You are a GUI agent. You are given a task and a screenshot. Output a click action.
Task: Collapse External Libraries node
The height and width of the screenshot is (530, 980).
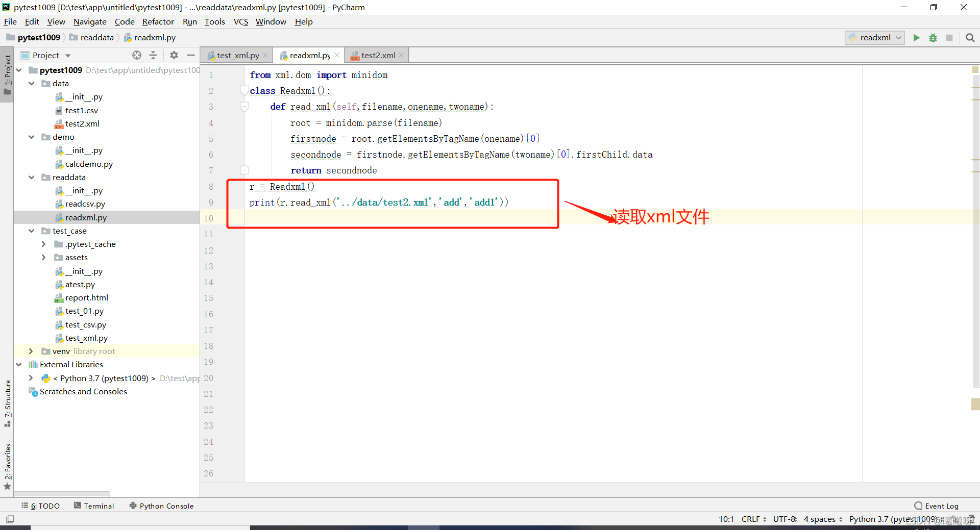[x=19, y=364]
